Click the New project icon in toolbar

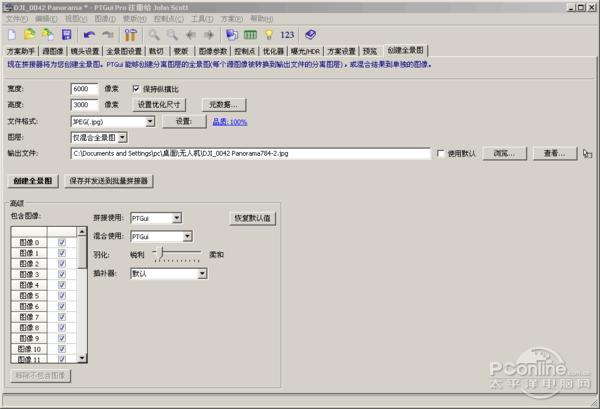click(12, 35)
